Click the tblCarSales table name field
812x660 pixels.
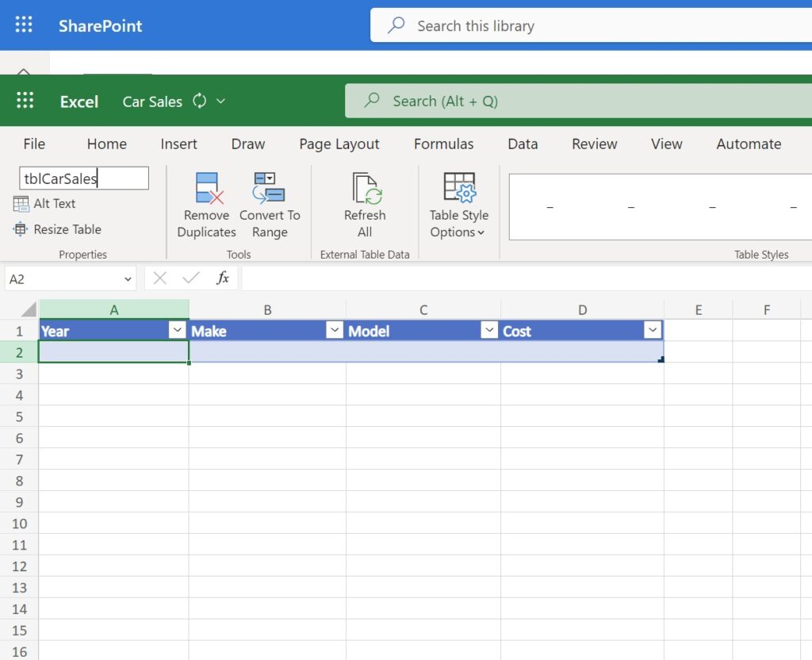click(82, 178)
